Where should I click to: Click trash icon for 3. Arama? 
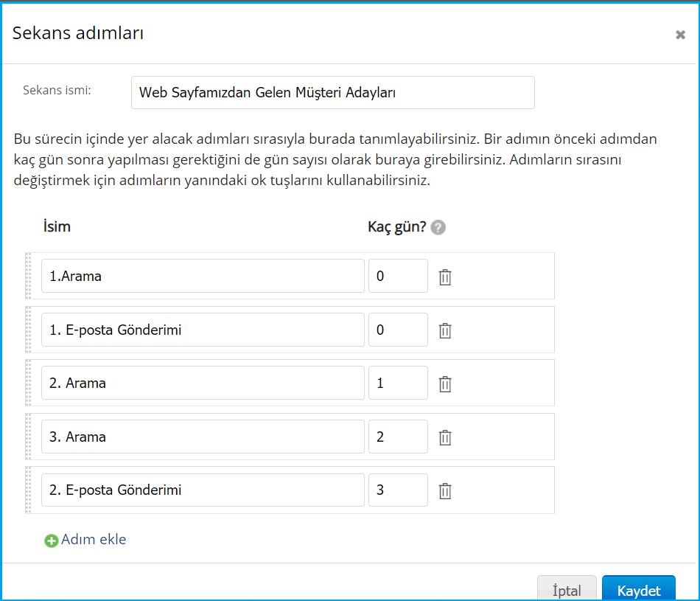(445, 437)
